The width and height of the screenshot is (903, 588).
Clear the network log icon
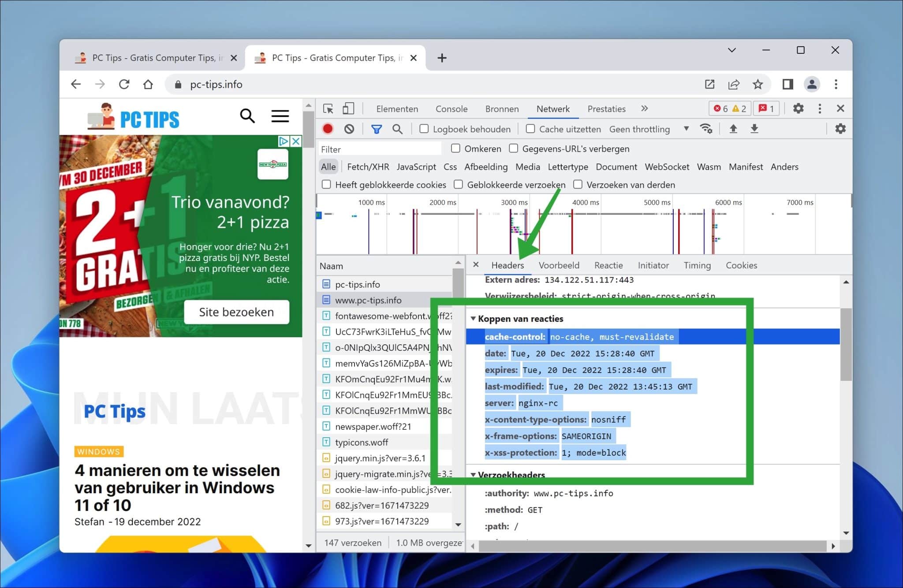[x=349, y=129]
